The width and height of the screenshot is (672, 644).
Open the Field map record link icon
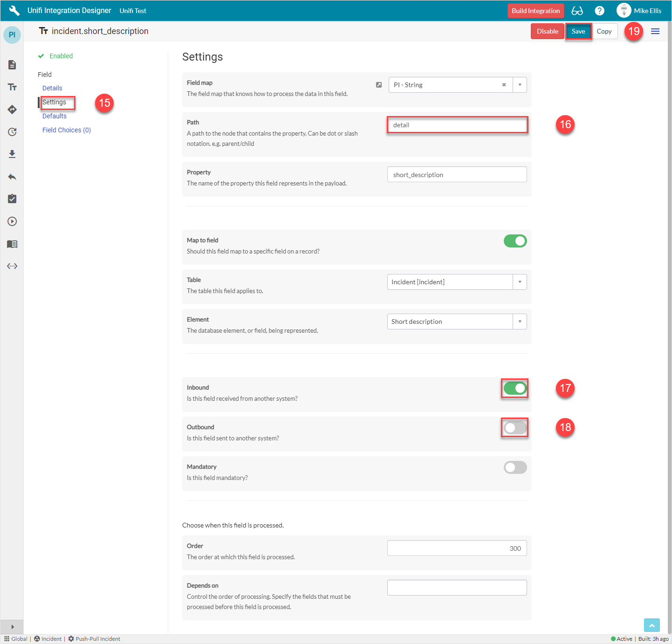(x=379, y=85)
